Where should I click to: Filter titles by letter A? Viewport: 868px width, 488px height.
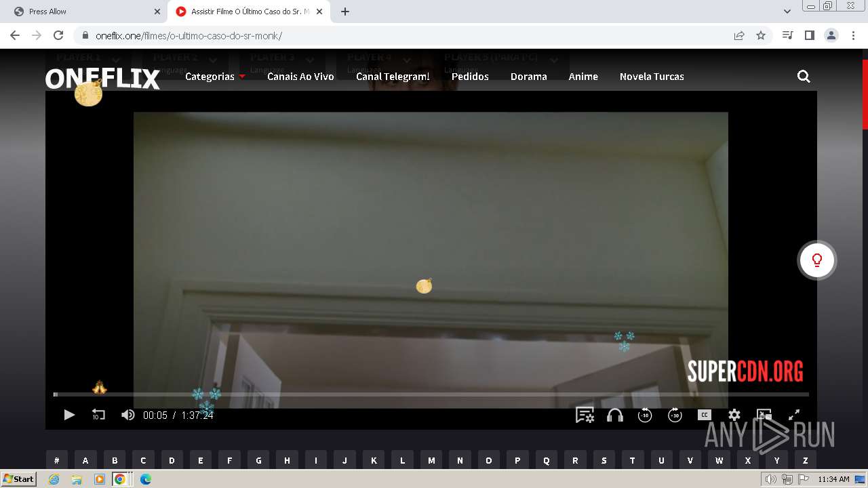click(85, 460)
